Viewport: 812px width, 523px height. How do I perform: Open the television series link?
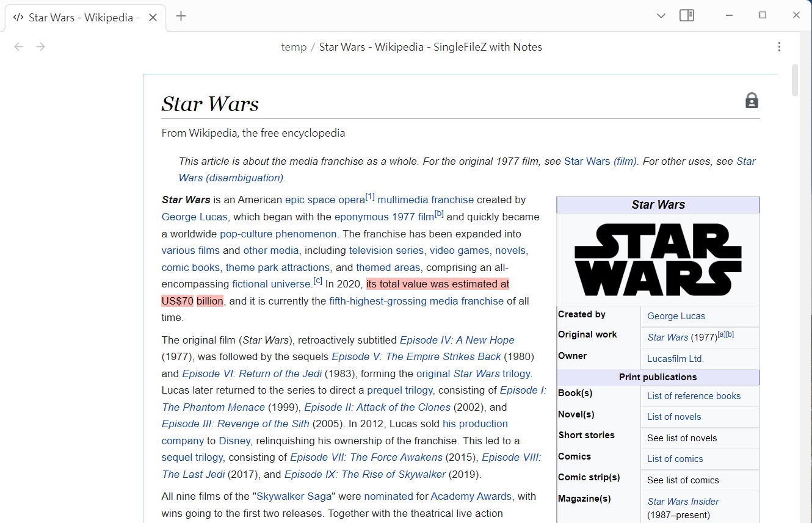click(386, 250)
